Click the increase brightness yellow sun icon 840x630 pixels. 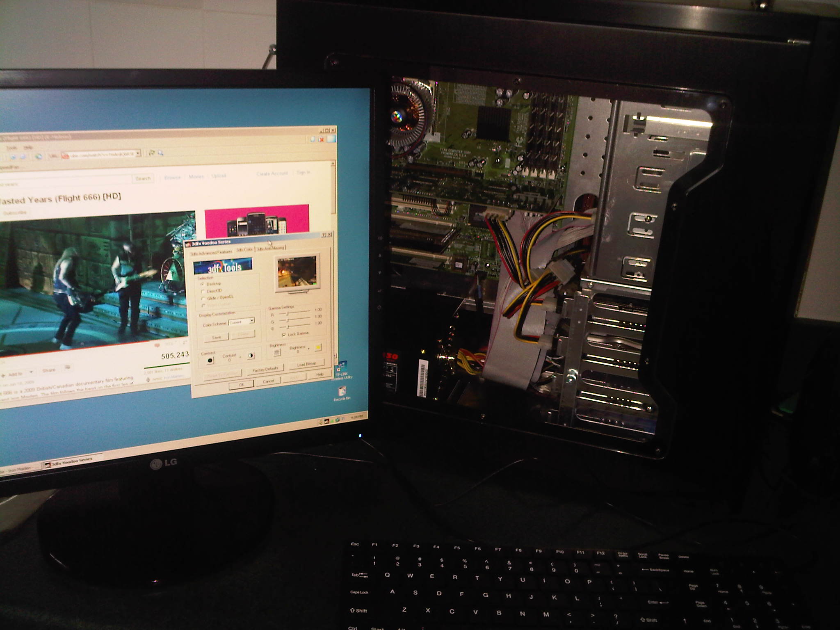[x=317, y=347]
